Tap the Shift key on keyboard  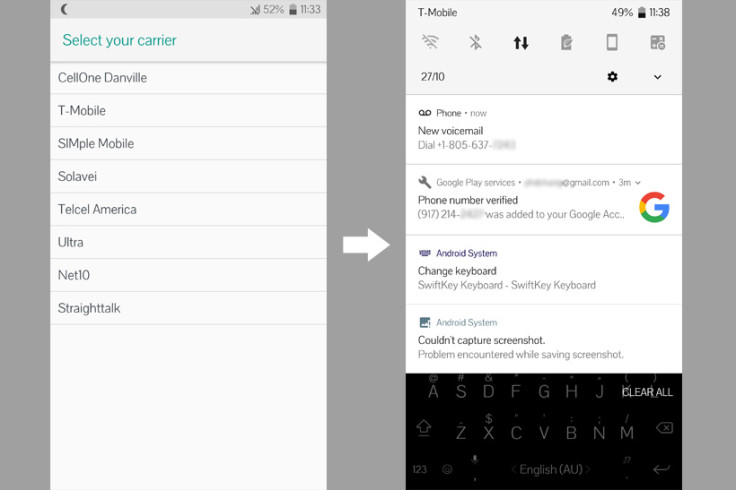tap(424, 428)
